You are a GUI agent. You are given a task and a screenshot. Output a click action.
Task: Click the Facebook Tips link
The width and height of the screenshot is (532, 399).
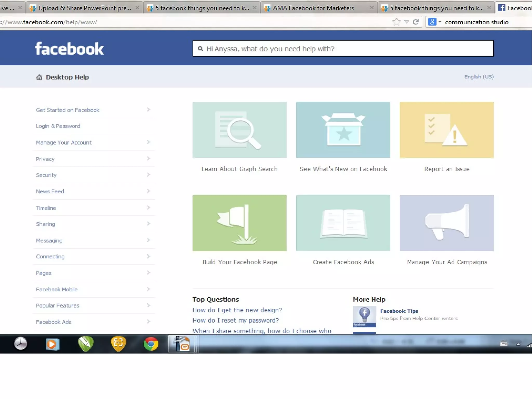point(399,311)
